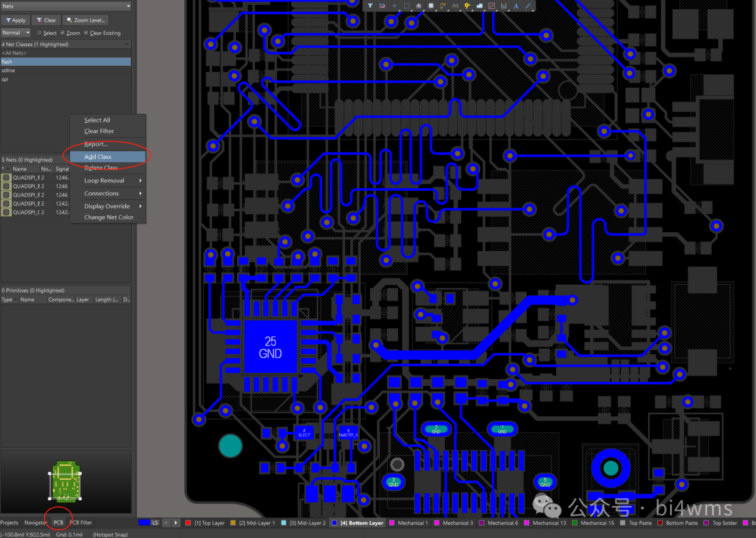The image size is (756, 538).
Task: Click the Apply filter button
Action: [15, 20]
